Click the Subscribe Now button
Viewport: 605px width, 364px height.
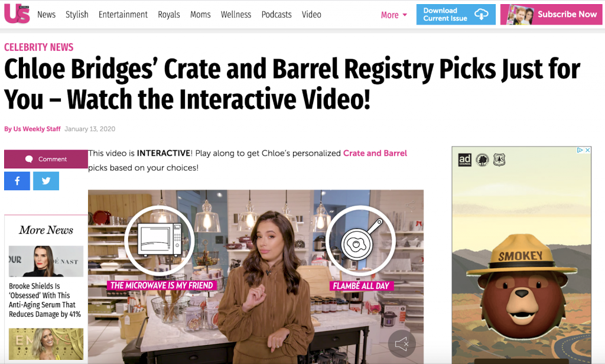551,15
